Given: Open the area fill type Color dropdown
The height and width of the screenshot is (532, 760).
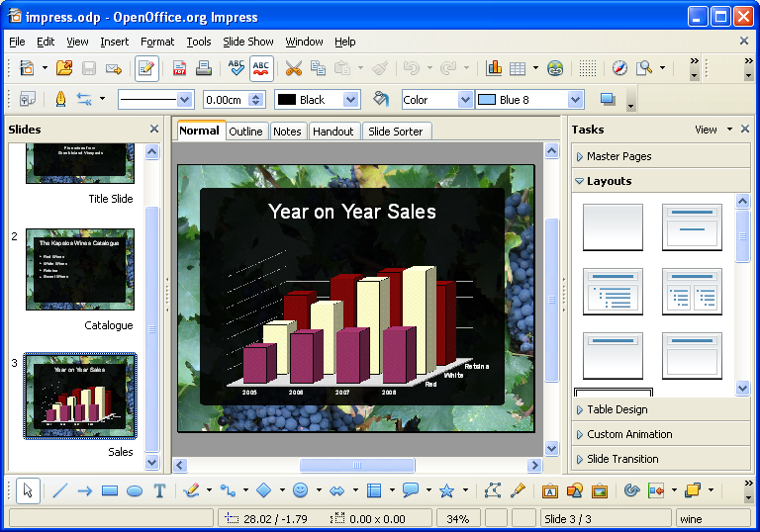Looking at the screenshot, I should click(465, 100).
